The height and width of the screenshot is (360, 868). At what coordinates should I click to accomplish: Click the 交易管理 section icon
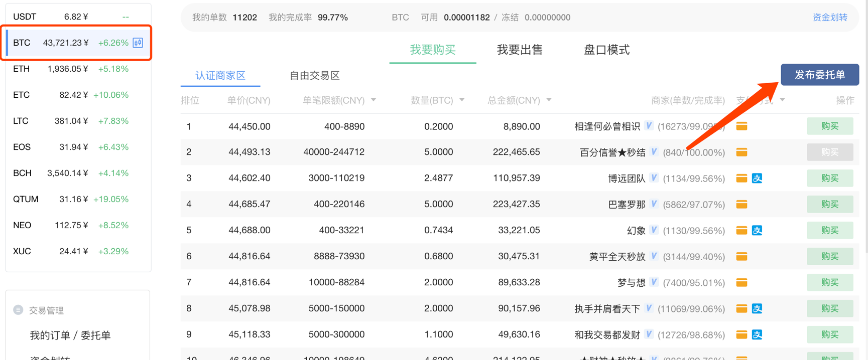click(x=19, y=310)
